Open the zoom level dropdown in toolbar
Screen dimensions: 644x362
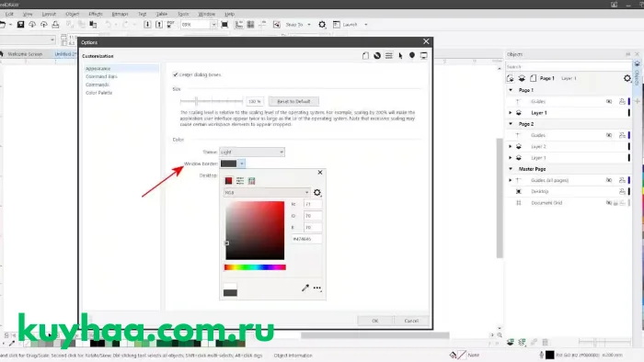[213, 25]
